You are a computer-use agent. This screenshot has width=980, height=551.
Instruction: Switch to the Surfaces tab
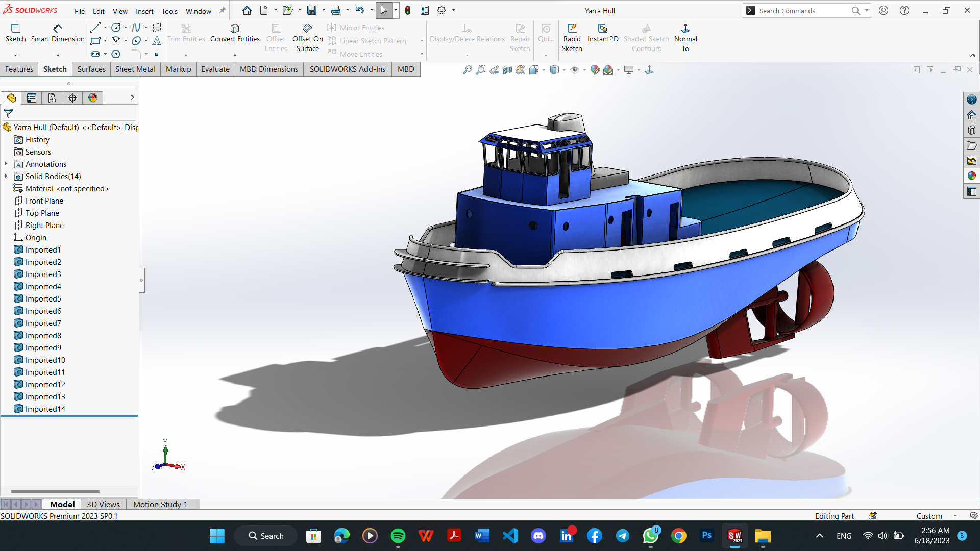[x=91, y=69]
